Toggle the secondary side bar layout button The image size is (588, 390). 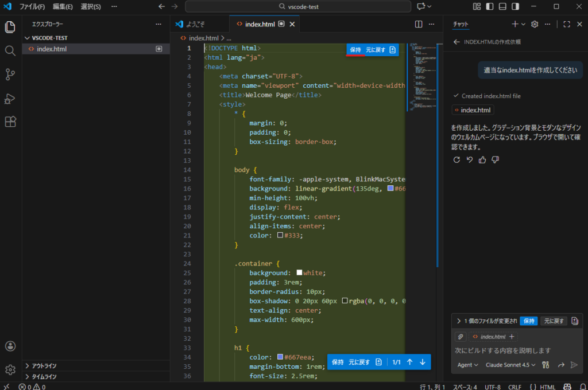point(515,6)
